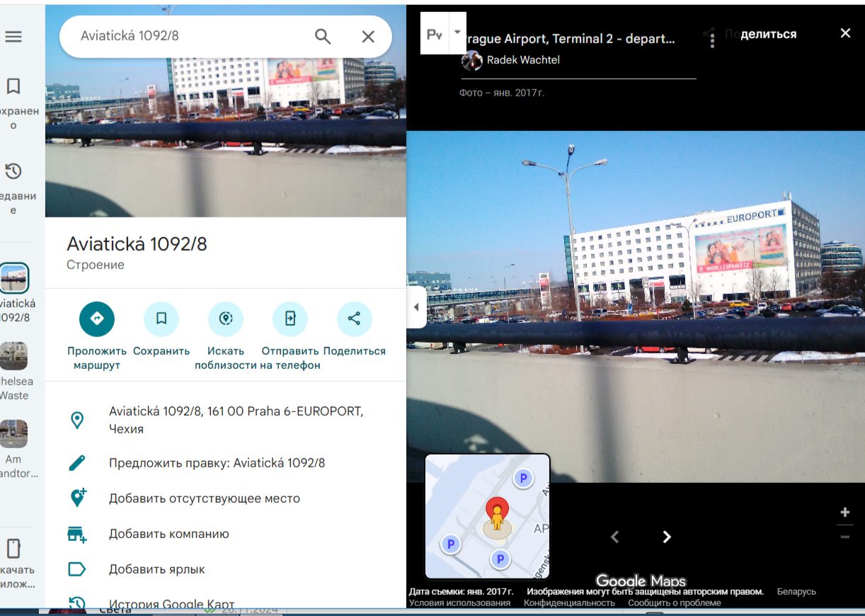Click the search magnifier icon
Viewport: 865px width, 616px height.
323,37
